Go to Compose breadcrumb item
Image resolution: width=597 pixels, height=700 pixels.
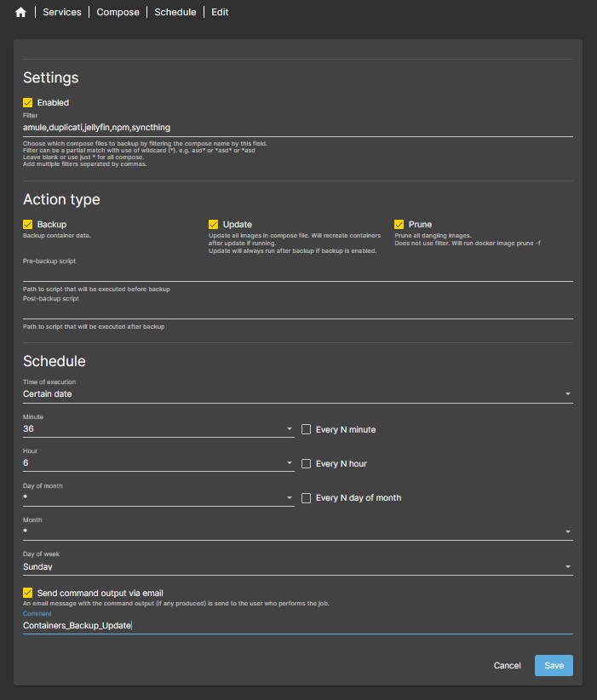click(x=118, y=13)
